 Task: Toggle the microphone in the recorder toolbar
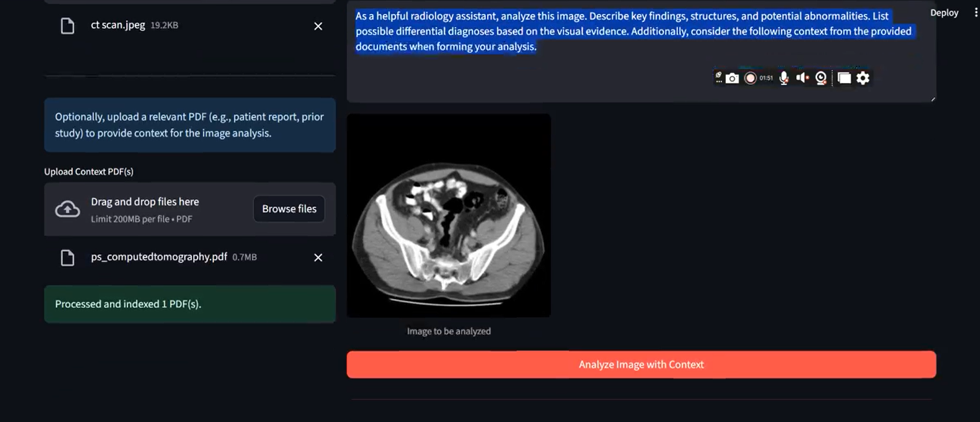coord(783,78)
